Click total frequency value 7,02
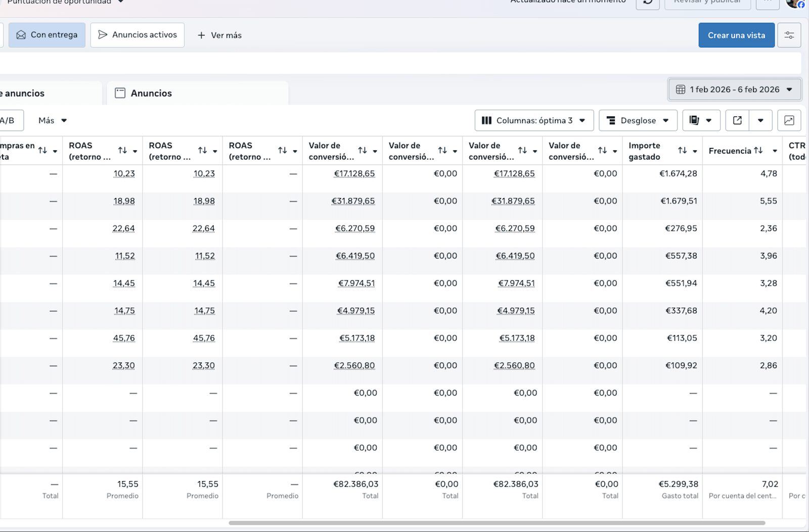809x532 pixels. click(770, 484)
